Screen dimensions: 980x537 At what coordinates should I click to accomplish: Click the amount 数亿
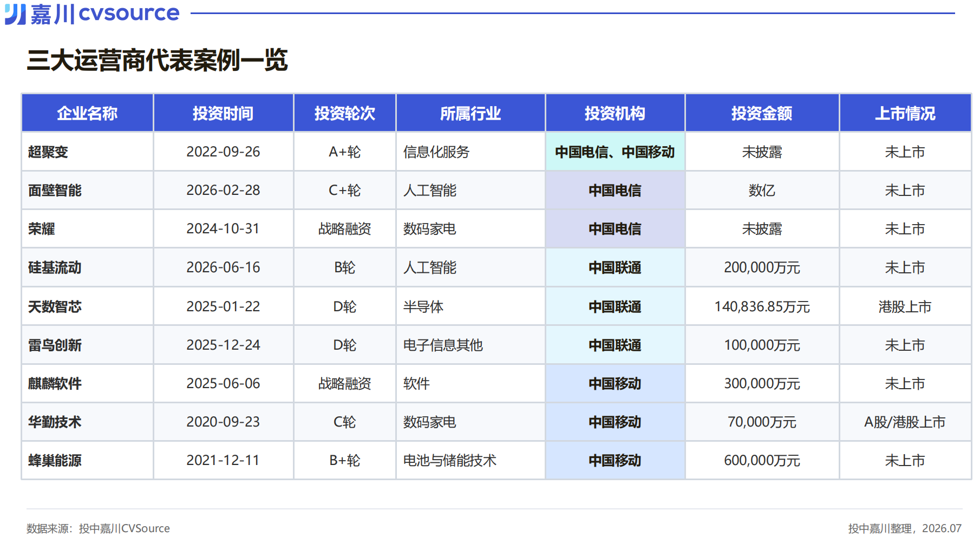pos(762,191)
